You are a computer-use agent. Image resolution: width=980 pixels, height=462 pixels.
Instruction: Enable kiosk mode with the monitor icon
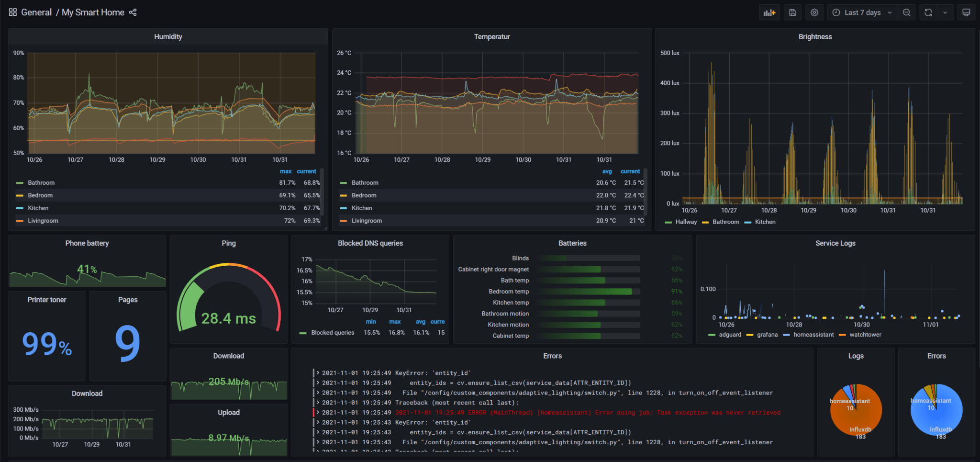(x=966, y=12)
